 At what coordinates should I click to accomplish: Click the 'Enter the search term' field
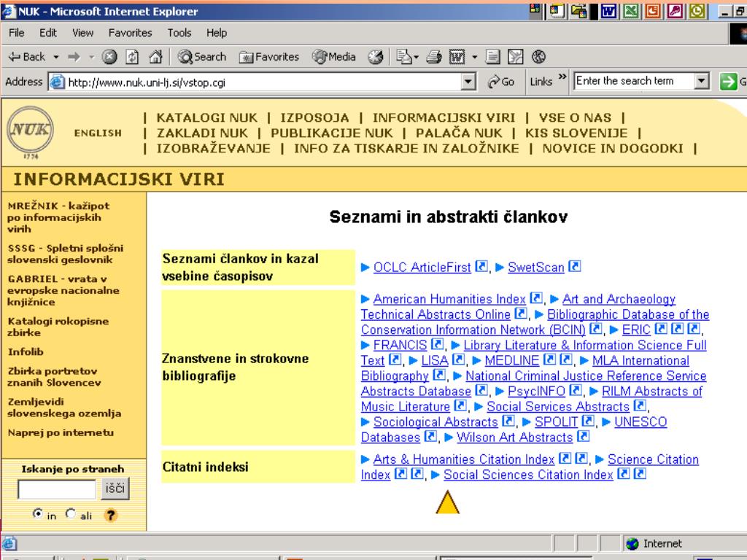point(634,81)
